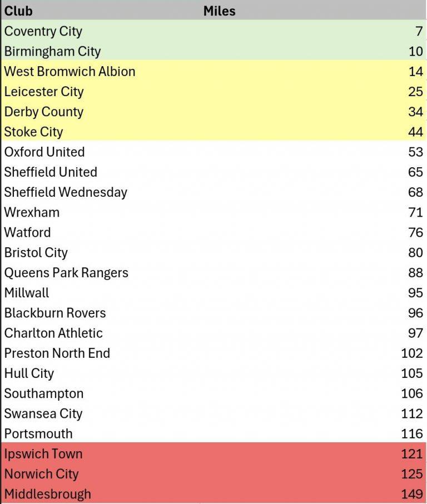This screenshot has width=427, height=504.
Task: Select the Stoke City cell
Action: 33,132
